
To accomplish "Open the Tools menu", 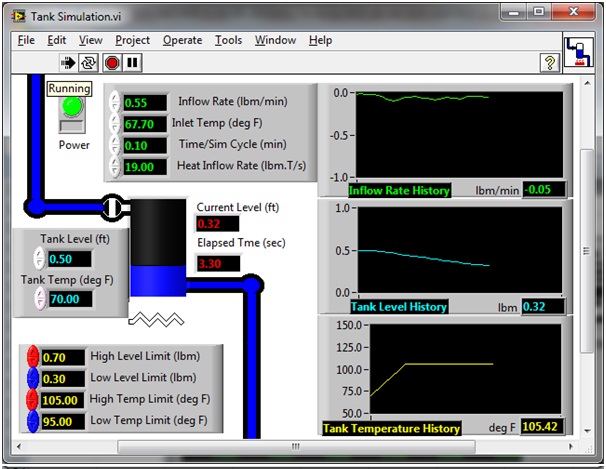I will pyautogui.click(x=228, y=40).
